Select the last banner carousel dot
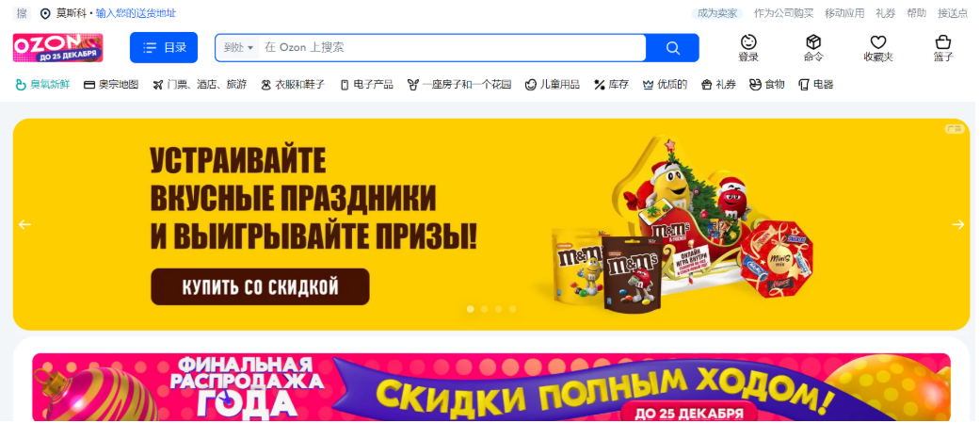 (512, 309)
